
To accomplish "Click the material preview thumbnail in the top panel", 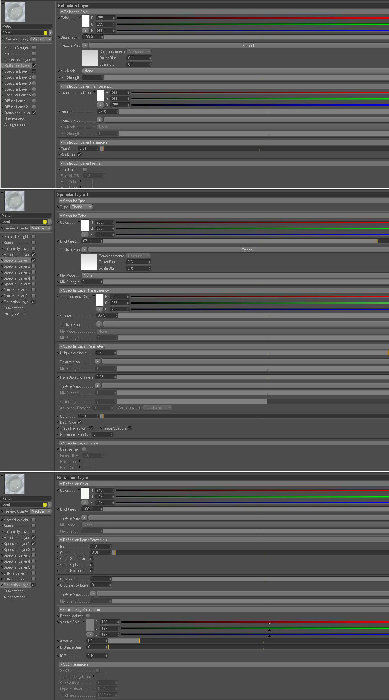I will tap(15, 13).
